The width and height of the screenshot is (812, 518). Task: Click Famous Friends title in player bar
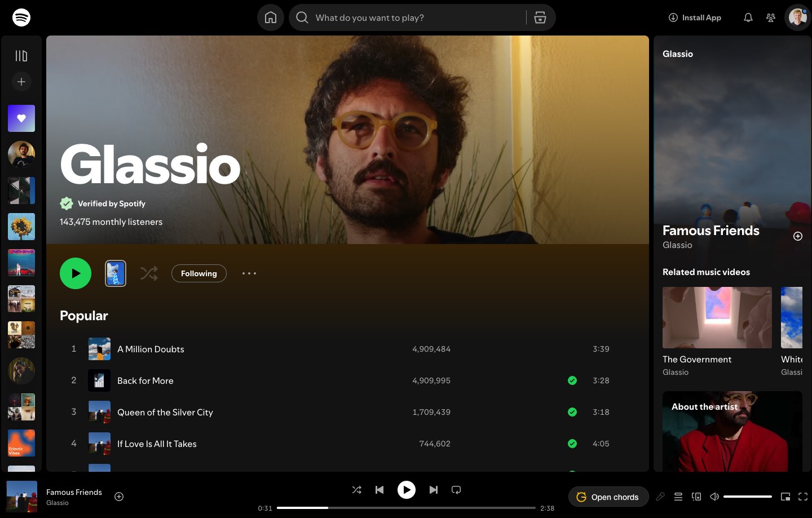coord(74,492)
